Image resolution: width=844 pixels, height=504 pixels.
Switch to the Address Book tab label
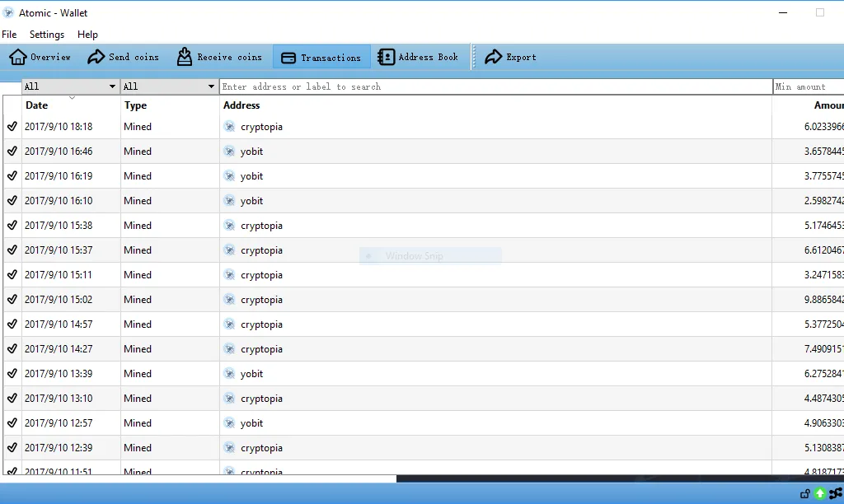tap(429, 57)
